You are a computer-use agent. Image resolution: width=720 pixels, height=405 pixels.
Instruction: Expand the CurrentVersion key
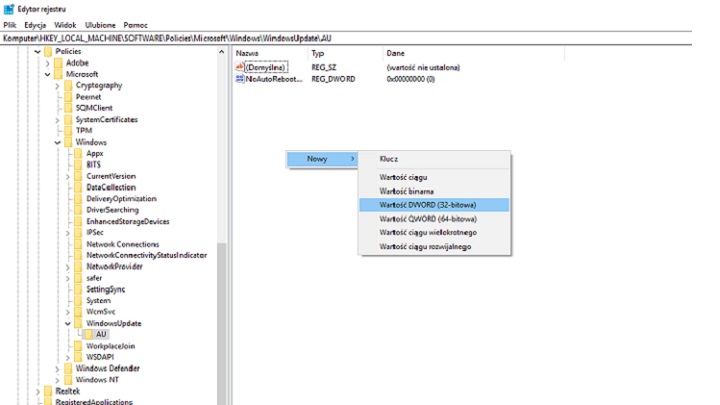68,176
